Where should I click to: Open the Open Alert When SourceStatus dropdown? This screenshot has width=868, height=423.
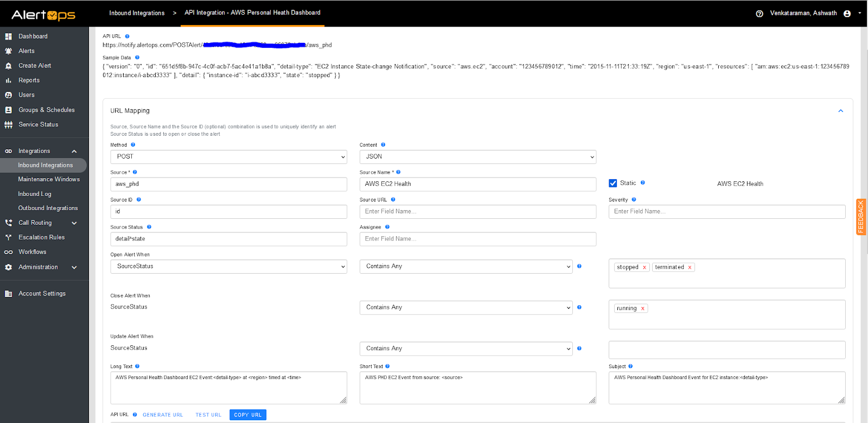click(x=228, y=267)
